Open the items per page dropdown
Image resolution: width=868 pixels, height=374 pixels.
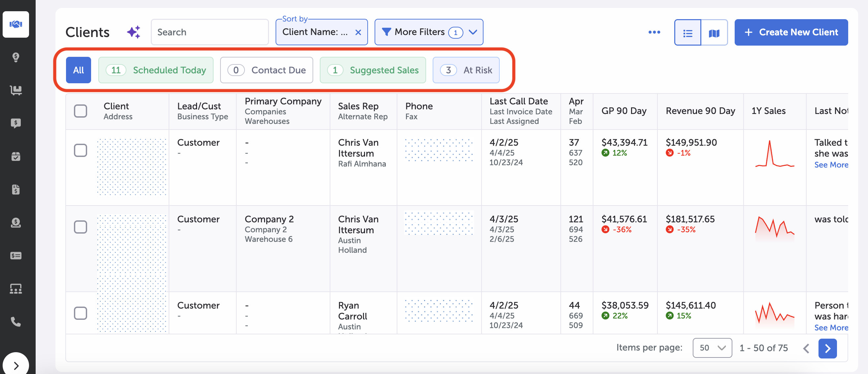(712, 348)
